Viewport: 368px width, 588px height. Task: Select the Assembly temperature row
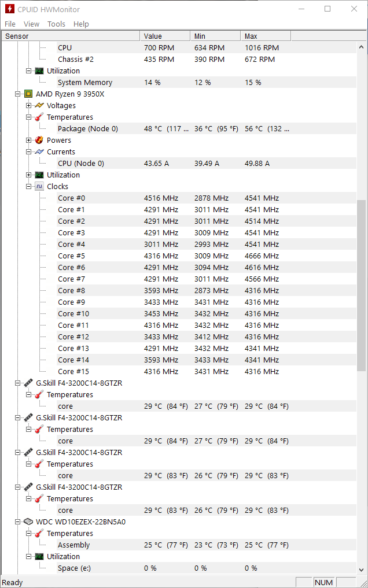pyautogui.click(x=207, y=545)
